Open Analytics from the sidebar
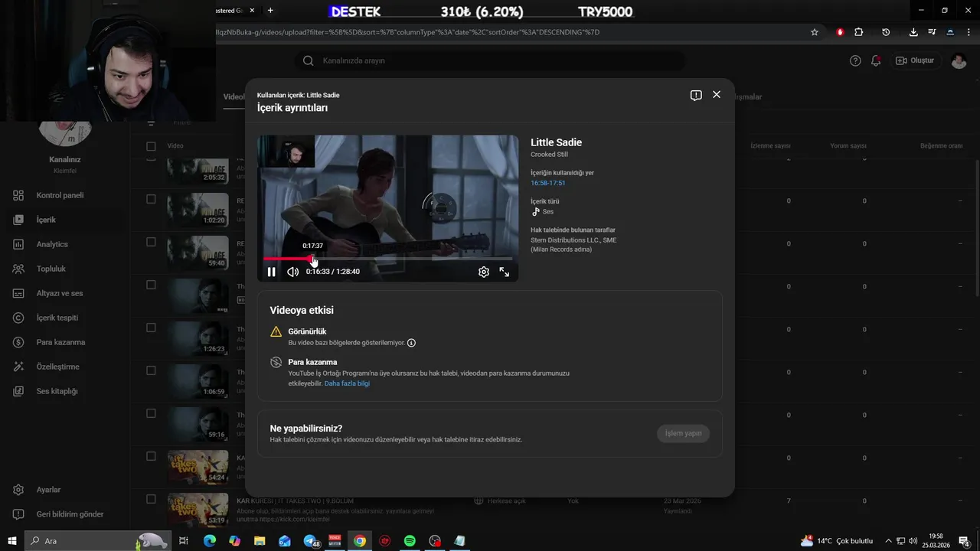 click(x=52, y=244)
